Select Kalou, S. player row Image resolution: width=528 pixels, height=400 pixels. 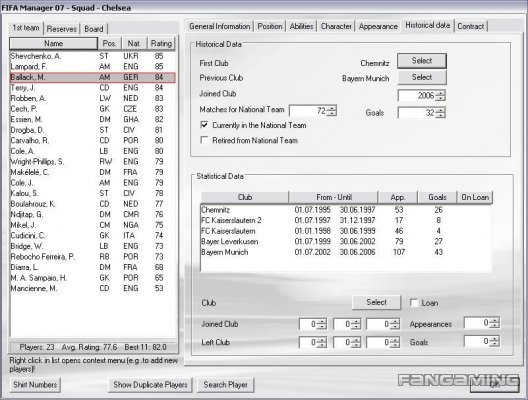coord(93,193)
